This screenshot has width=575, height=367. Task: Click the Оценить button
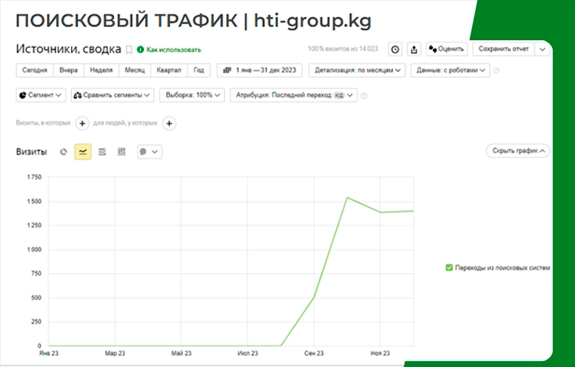tap(447, 49)
